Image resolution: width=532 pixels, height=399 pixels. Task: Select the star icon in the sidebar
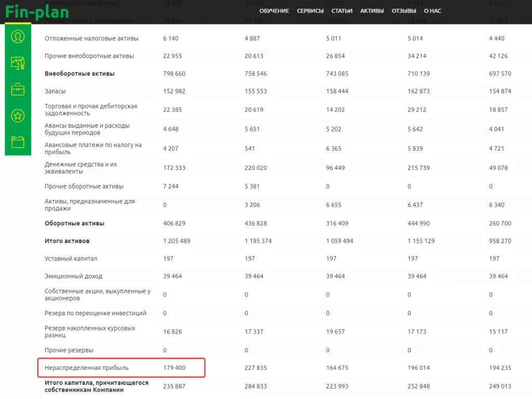[18, 116]
